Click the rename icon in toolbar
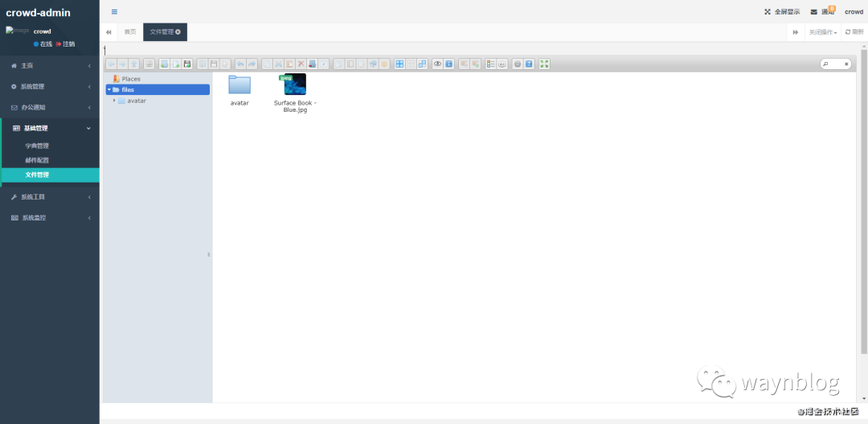Image resolution: width=868 pixels, height=424 pixels. [350, 64]
